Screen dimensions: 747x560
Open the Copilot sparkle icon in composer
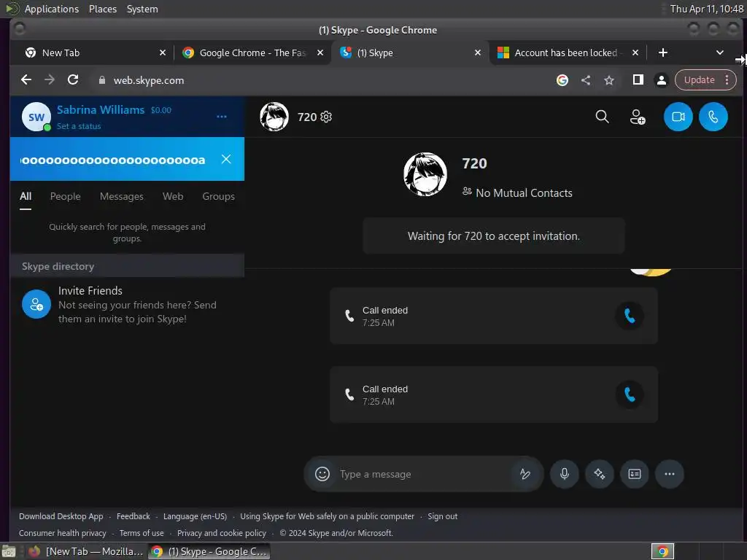point(600,474)
